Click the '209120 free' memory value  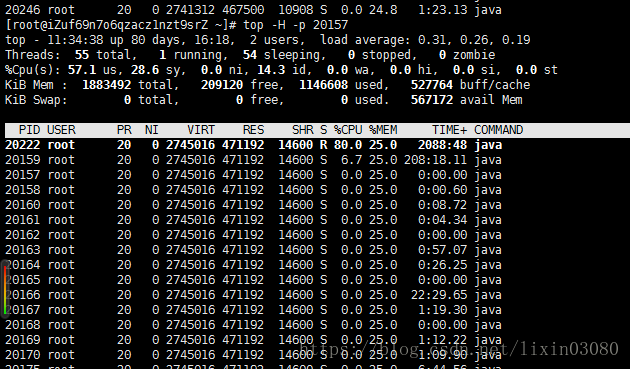[x=239, y=85]
